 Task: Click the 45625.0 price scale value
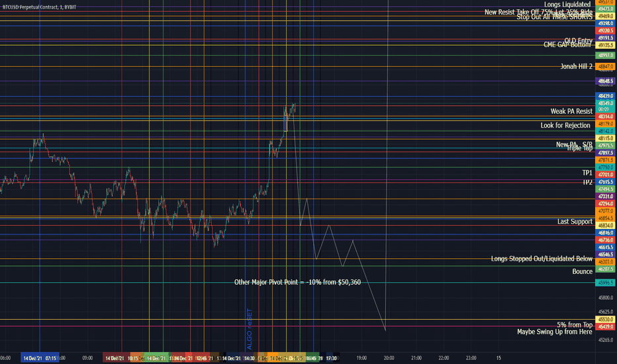(x=605, y=312)
